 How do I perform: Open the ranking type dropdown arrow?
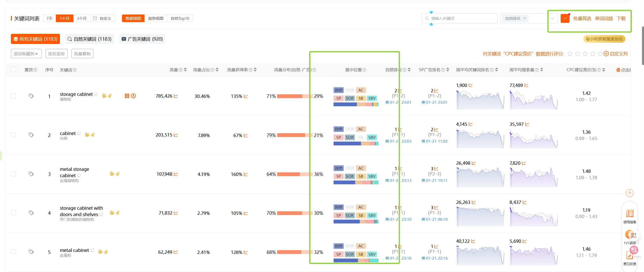[552, 19]
